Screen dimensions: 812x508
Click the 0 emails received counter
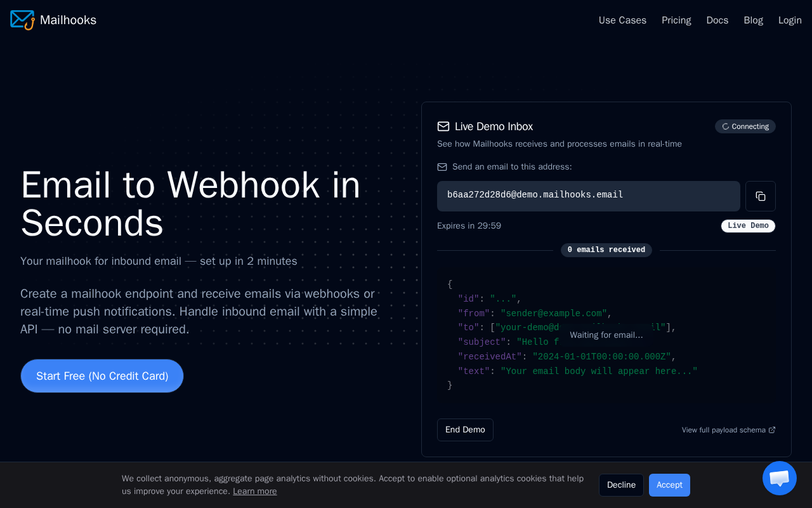coord(606,250)
